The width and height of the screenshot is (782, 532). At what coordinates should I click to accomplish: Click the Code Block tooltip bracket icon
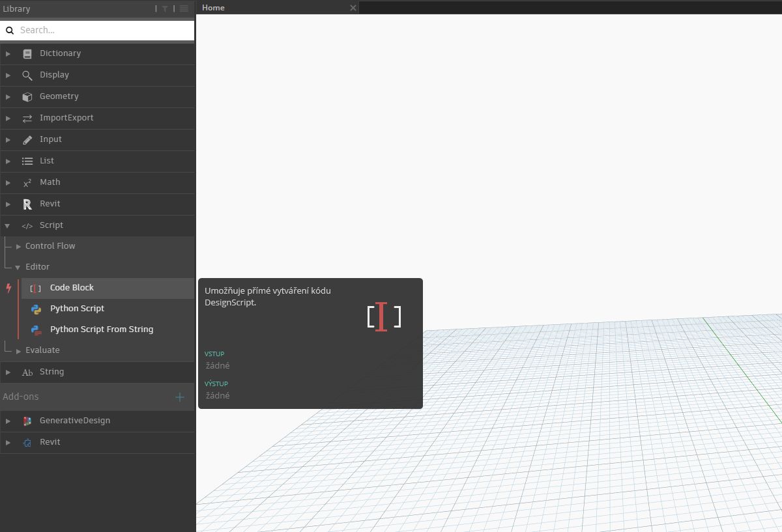click(x=384, y=317)
